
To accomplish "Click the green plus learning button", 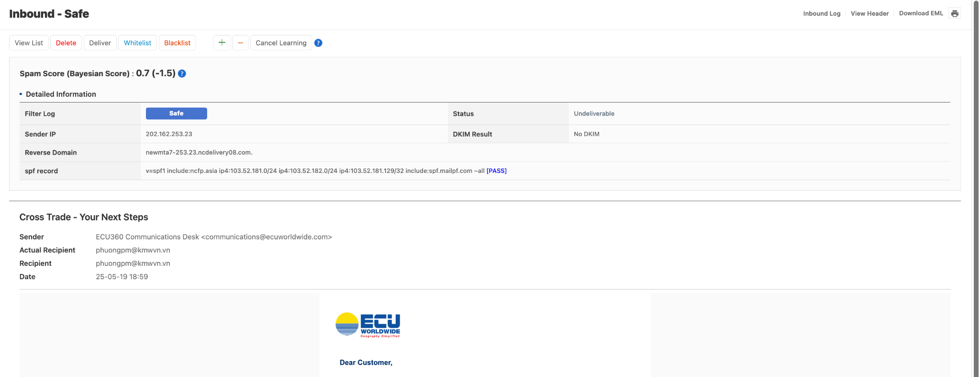I will [x=222, y=43].
